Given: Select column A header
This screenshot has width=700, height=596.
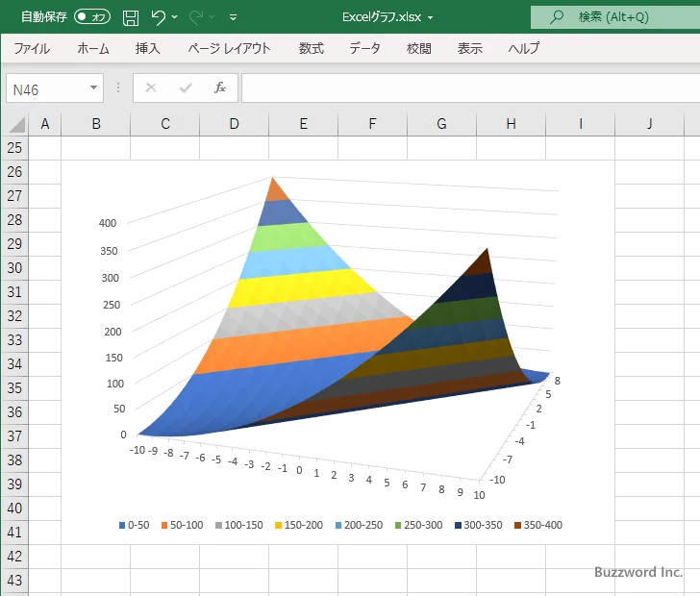Looking at the screenshot, I should 44,124.
